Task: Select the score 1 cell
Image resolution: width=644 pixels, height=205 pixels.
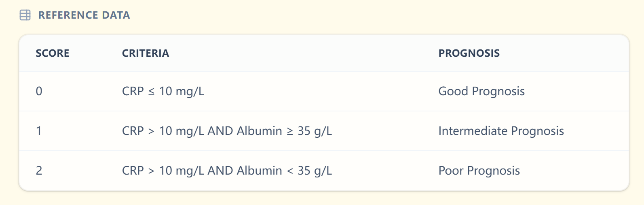Action: [39, 131]
